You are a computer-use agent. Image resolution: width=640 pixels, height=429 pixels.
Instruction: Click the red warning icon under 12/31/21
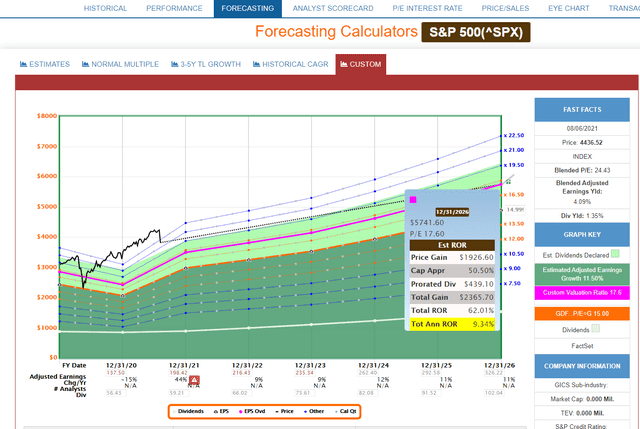(194, 380)
